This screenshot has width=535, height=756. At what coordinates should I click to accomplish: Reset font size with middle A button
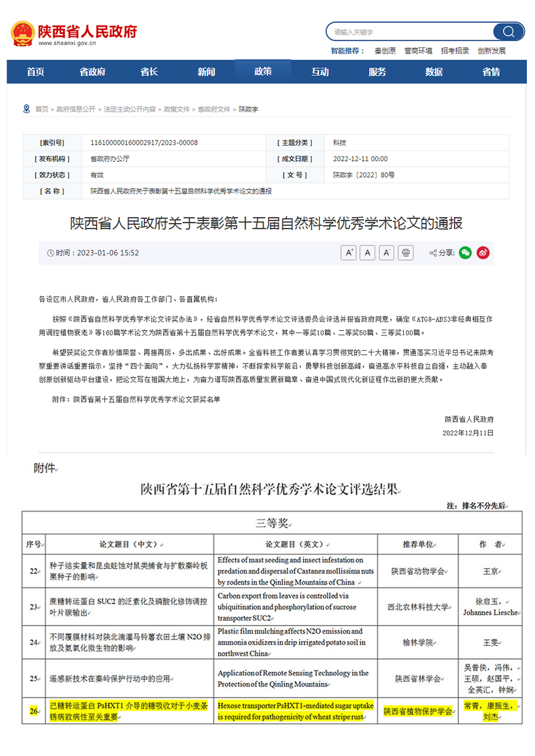click(x=368, y=253)
